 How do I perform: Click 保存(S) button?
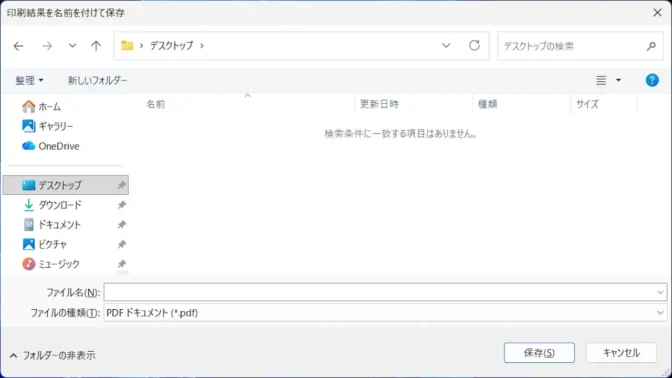pos(539,353)
